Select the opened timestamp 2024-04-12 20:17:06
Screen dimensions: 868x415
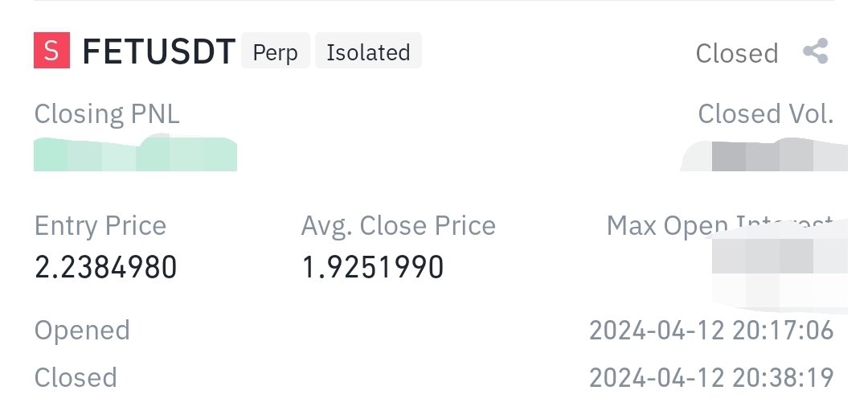click(711, 331)
